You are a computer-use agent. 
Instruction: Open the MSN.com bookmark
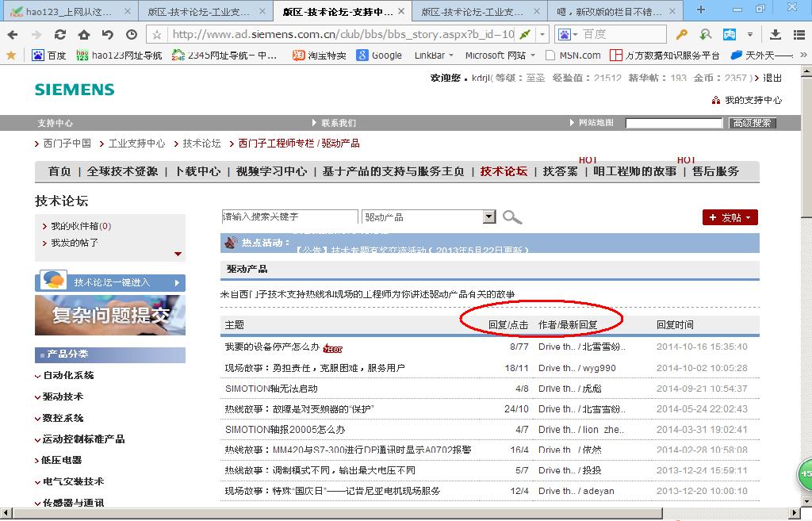[573, 55]
